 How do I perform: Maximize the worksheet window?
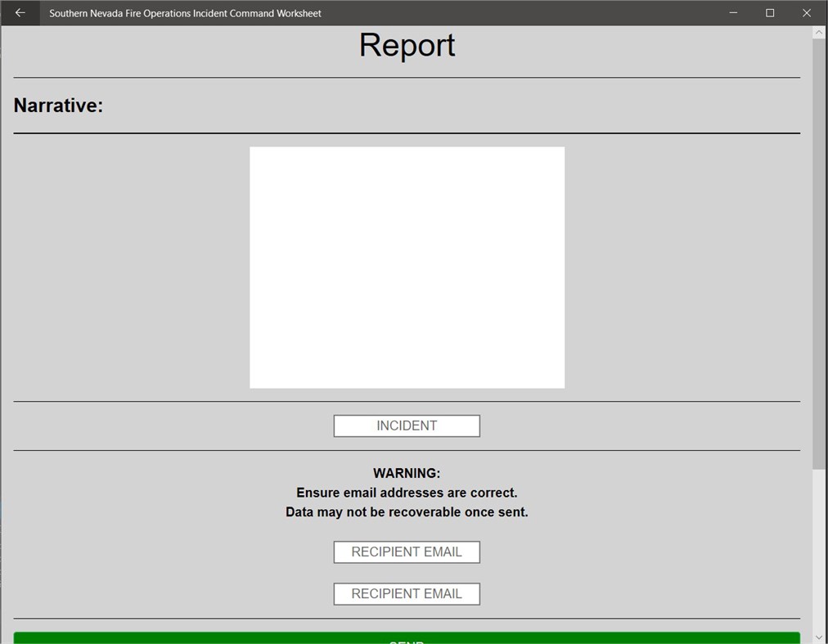pos(769,12)
